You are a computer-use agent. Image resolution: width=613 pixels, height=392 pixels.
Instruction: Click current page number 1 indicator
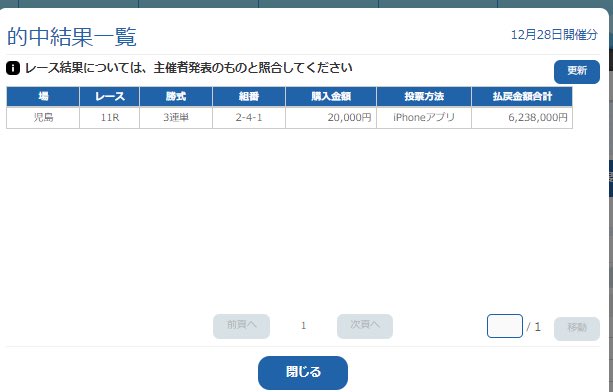[x=303, y=326]
